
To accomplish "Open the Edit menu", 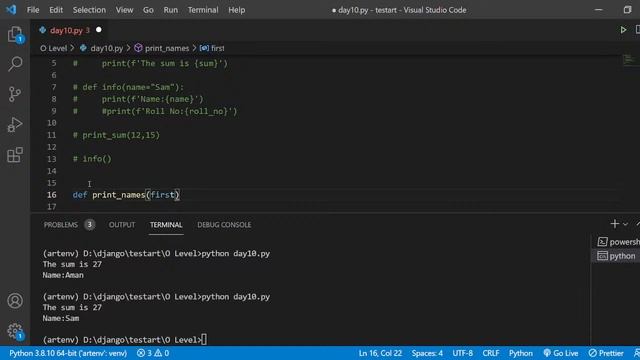I will (56, 10).
